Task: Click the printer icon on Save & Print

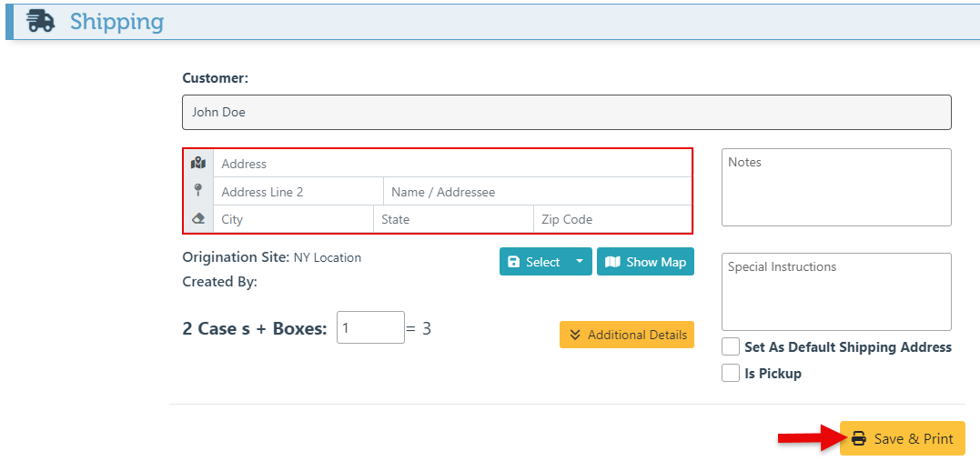Action: (859, 438)
